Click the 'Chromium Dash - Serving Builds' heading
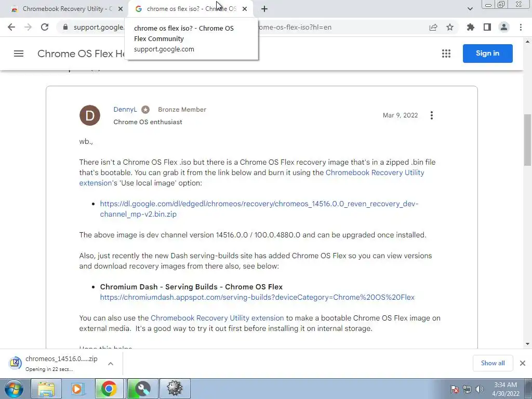 tap(191, 287)
